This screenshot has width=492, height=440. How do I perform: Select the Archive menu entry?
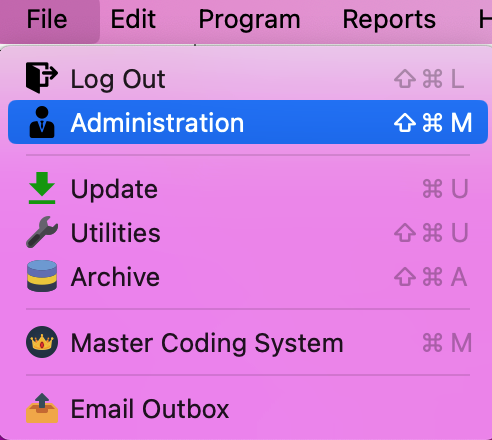tap(248, 277)
